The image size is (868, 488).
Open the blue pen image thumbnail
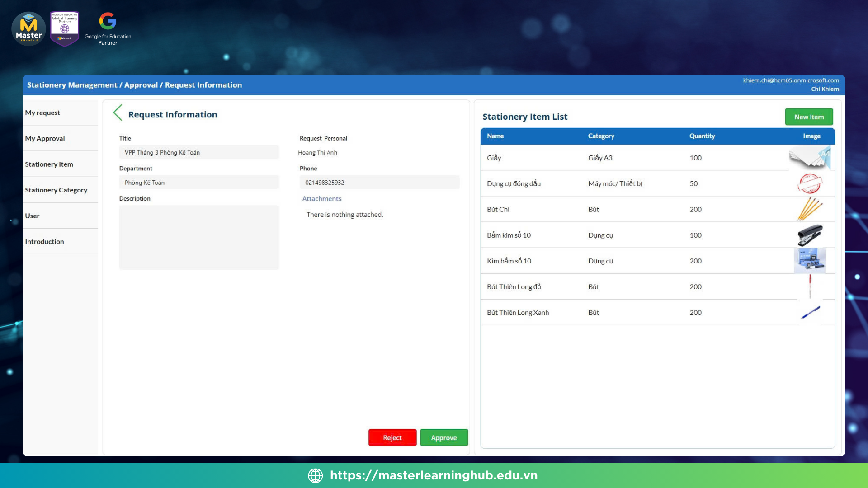pos(810,312)
